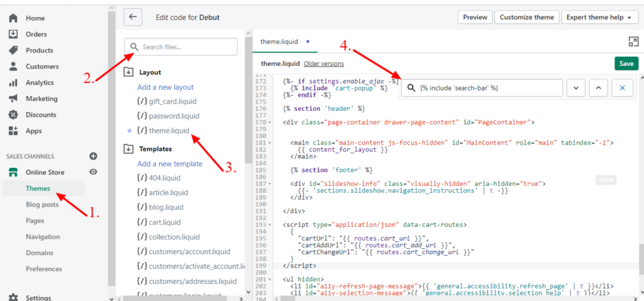Open Blog posts under Online Store
Viewport: 644px width, 301px height.
pyautogui.click(x=42, y=204)
